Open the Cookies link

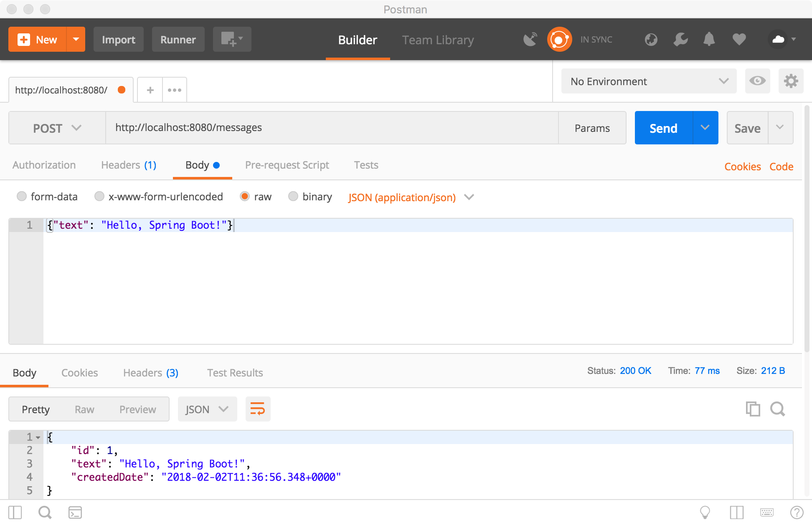[742, 167]
